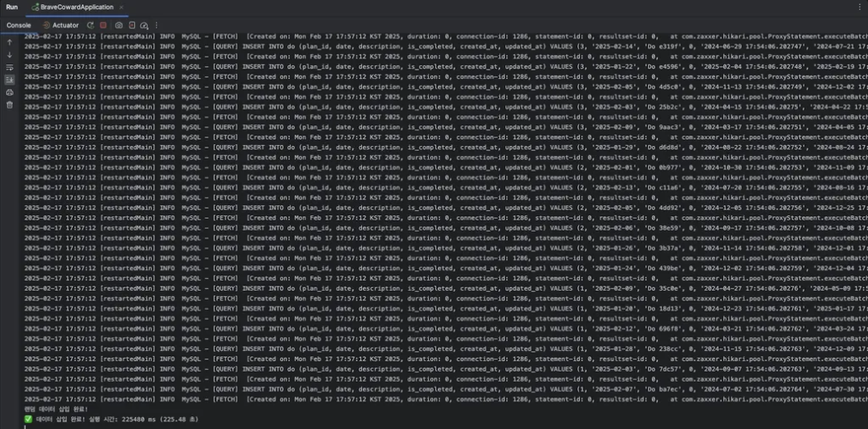
Task: Click the final execution time log line
Action: 112,419
